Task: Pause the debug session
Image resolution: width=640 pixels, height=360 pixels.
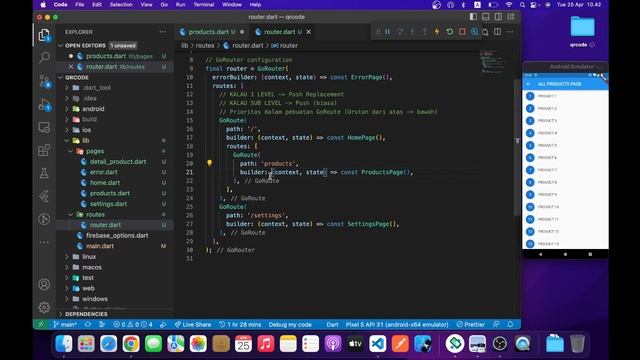Action: (x=387, y=31)
